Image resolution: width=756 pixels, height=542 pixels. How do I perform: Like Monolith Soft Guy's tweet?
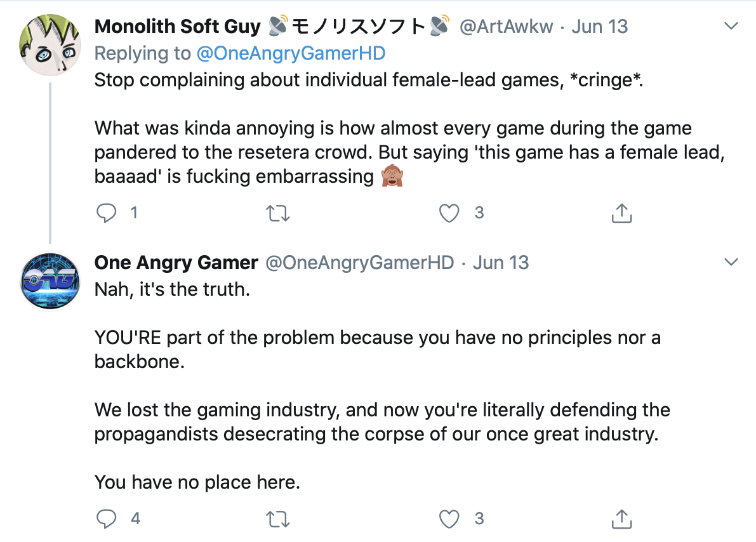pyautogui.click(x=449, y=214)
